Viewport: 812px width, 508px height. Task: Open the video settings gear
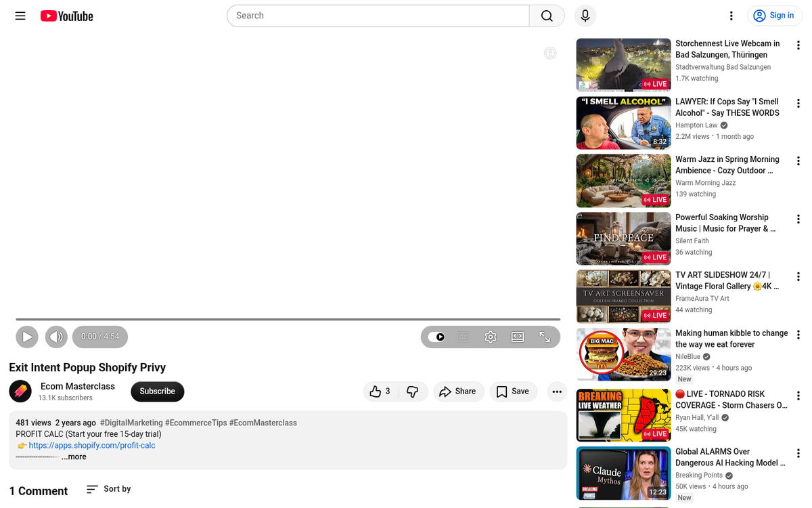(490, 337)
